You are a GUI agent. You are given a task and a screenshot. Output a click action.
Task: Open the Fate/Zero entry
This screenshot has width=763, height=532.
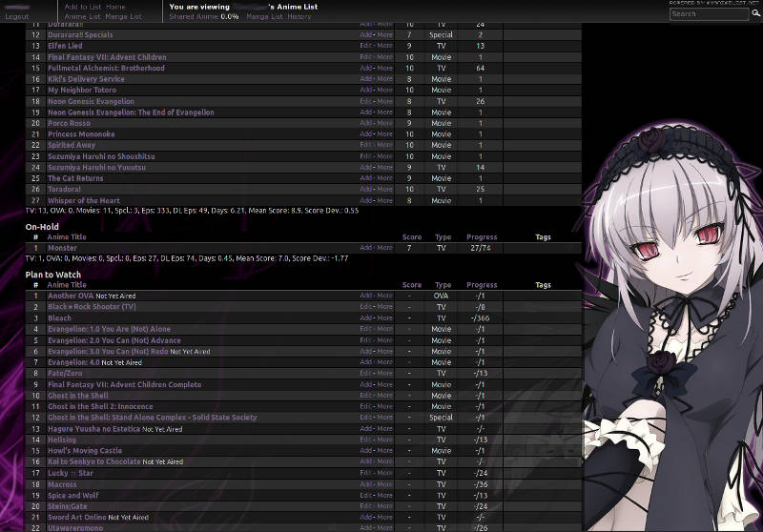pos(65,373)
